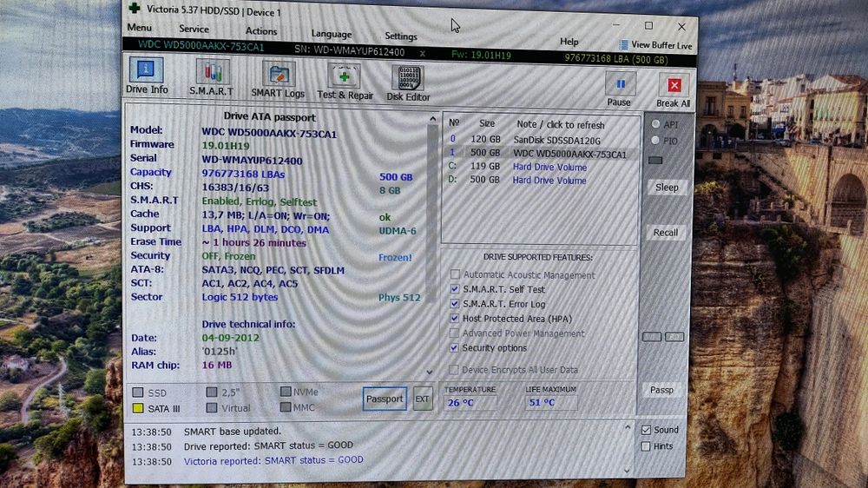Click the UDMA-6 value
868x488 pixels.
[x=398, y=230]
